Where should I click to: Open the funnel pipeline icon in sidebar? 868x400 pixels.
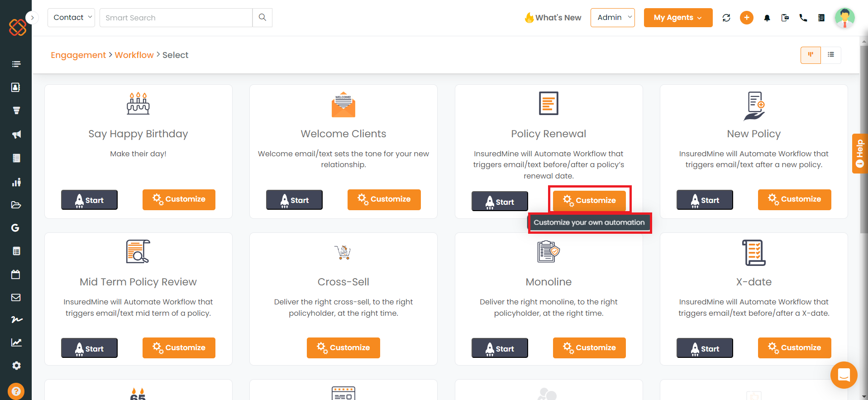point(16,111)
